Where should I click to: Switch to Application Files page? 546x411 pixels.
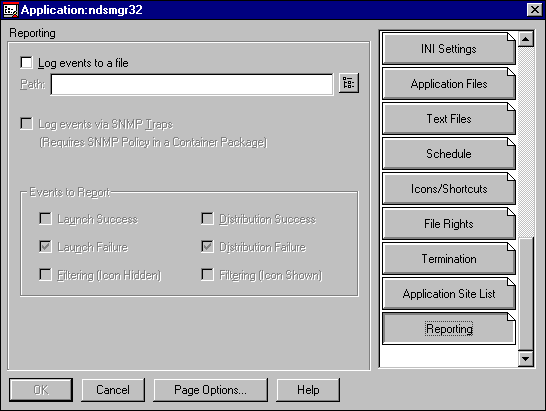coord(449,84)
